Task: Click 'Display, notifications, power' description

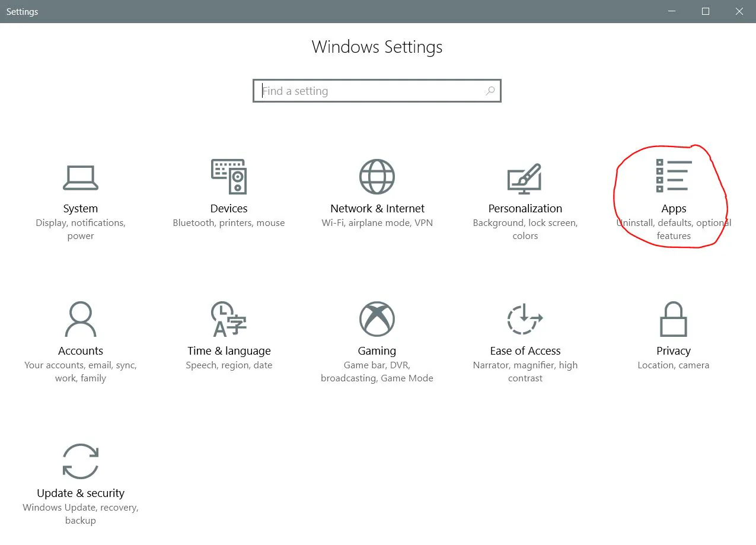Action: 81,230
